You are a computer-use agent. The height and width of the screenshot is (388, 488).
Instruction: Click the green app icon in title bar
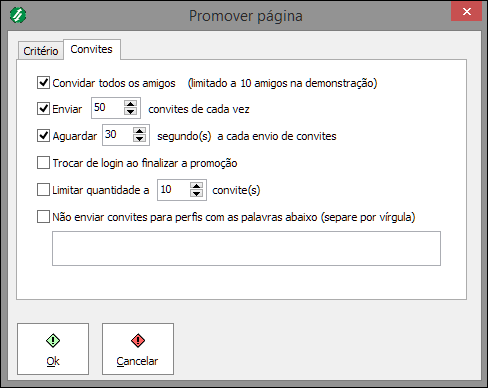tap(18, 15)
